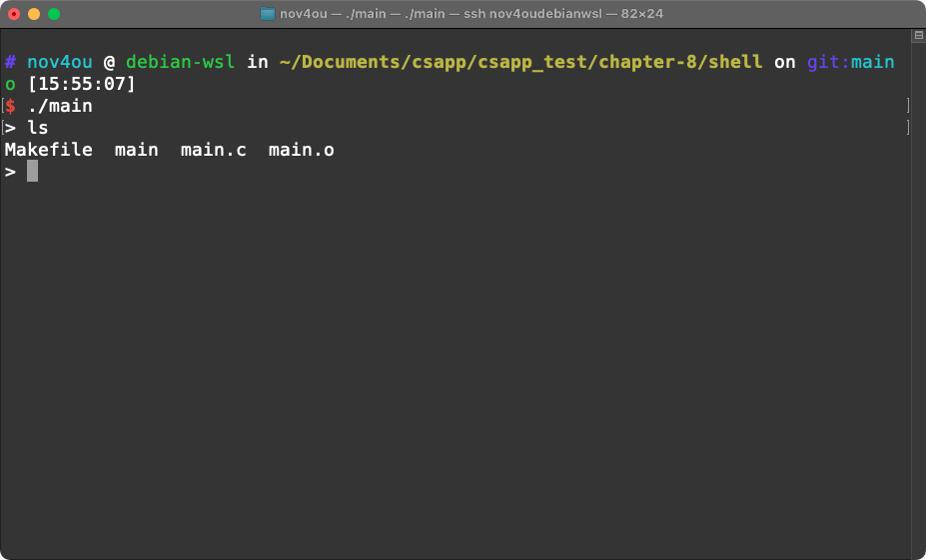Viewport: 926px width, 560px height.
Task: Zoom the window using the green button
Action: point(54,14)
